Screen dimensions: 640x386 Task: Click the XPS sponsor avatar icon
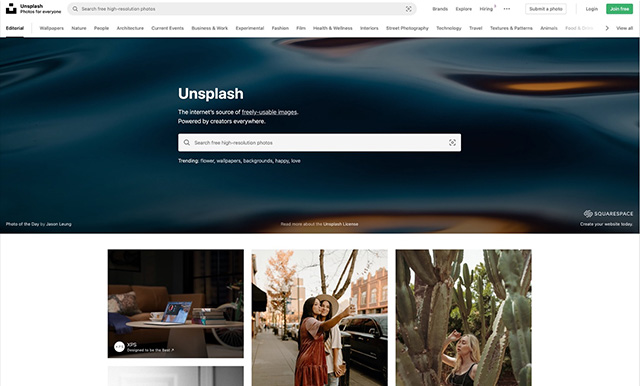click(119, 347)
